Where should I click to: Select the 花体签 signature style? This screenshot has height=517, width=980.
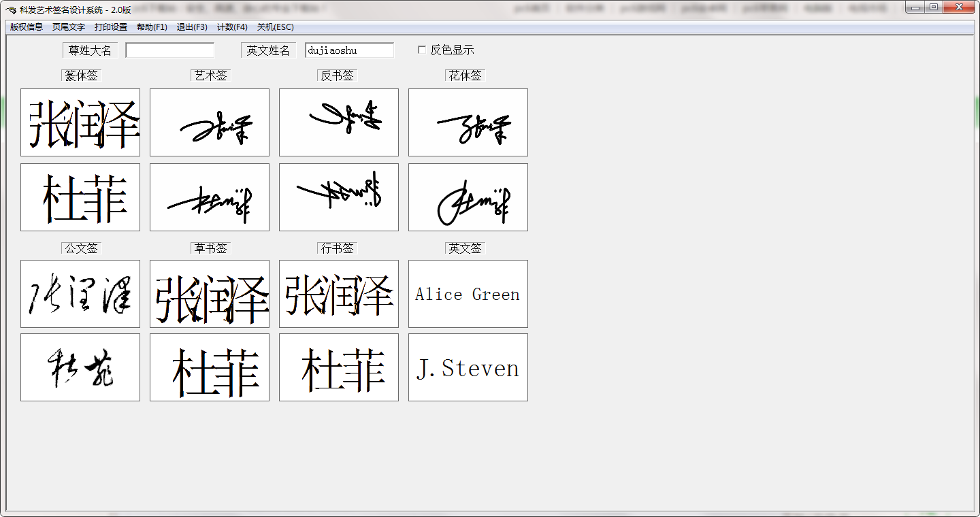coord(464,76)
